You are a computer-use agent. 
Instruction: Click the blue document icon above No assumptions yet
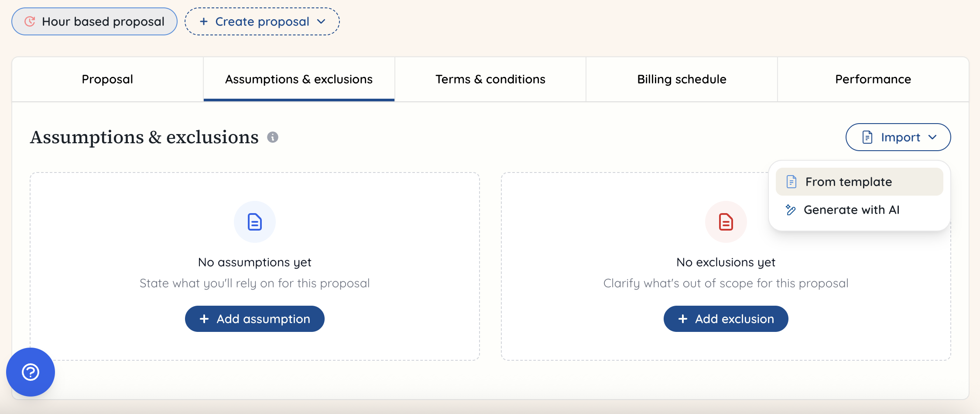point(254,221)
